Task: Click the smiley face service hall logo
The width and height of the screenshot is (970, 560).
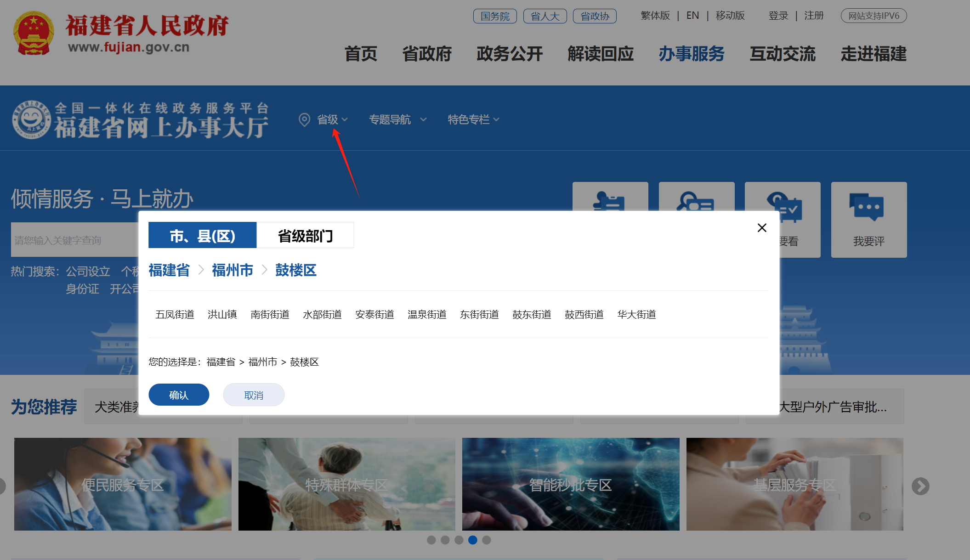Action: point(31,119)
